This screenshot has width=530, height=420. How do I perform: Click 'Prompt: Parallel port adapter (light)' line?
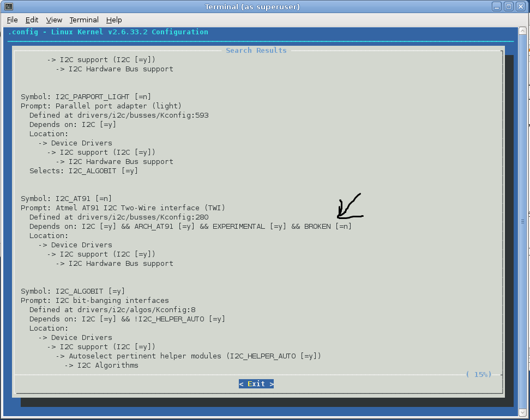click(x=101, y=106)
